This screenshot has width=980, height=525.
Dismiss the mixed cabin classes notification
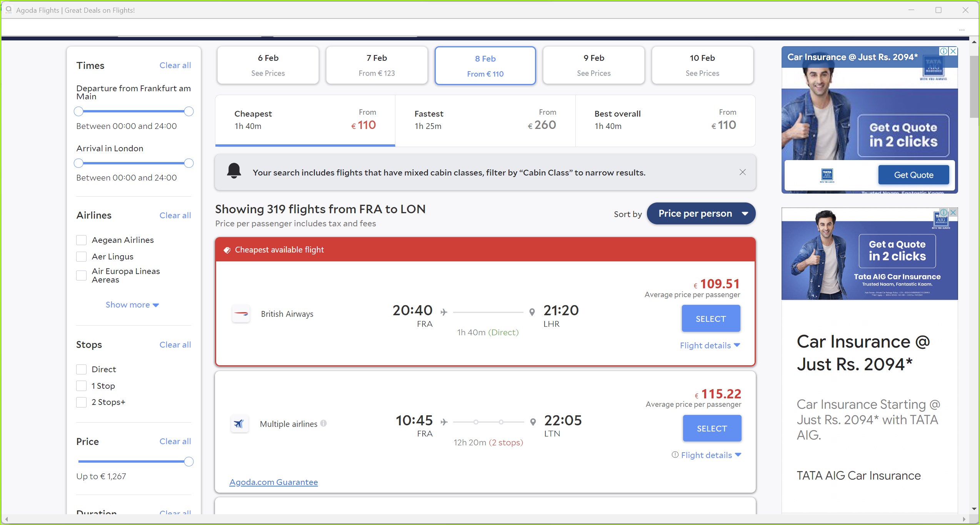coord(742,172)
